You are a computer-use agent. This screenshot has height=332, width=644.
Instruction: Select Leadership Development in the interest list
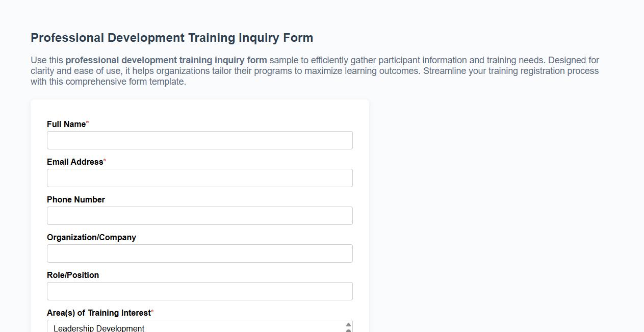(153, 328)
